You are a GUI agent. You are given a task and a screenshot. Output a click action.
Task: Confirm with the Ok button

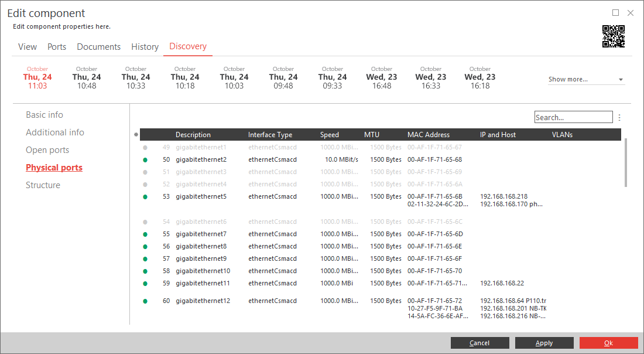click(608, 343)
